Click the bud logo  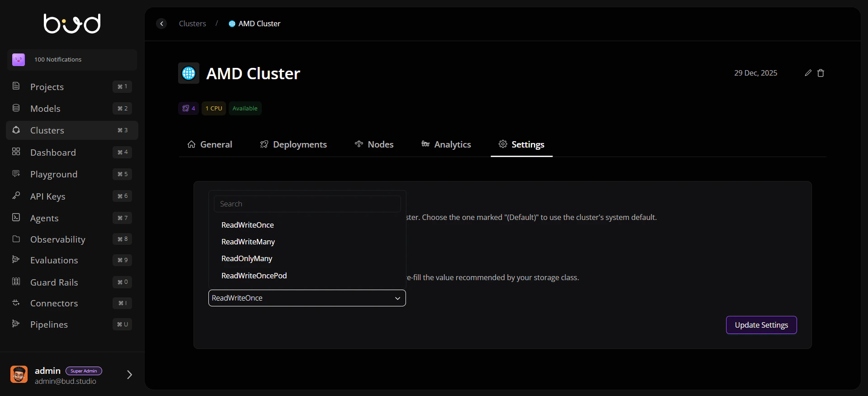pos(72,24)
